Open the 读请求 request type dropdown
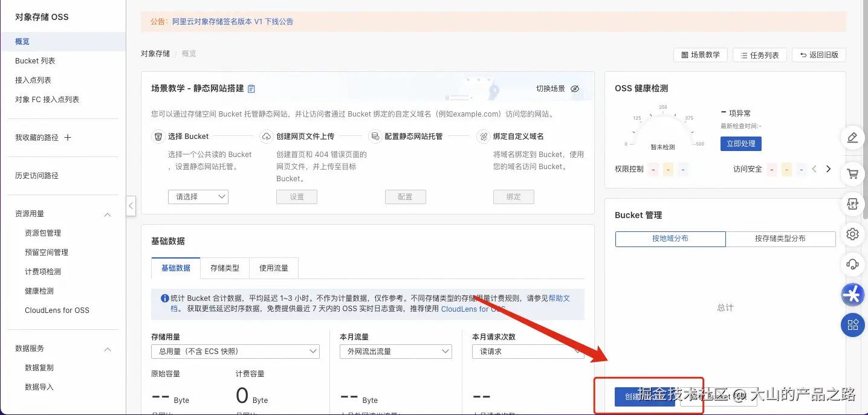 tap(528, 351)
